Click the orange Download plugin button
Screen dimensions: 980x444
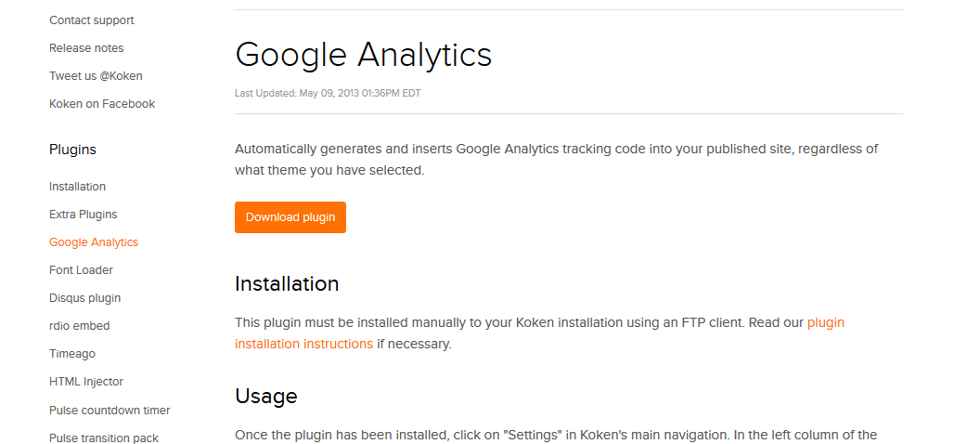(290, 217)
